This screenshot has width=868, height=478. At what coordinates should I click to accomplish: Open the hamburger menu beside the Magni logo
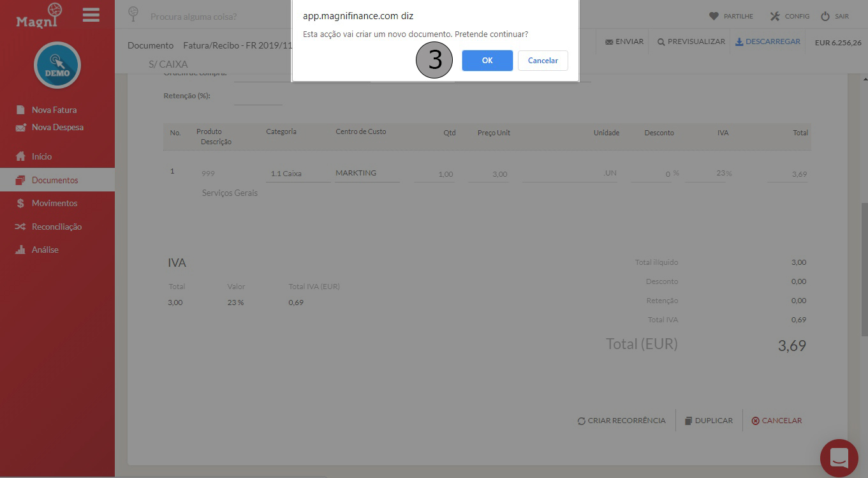click(91, 15)
